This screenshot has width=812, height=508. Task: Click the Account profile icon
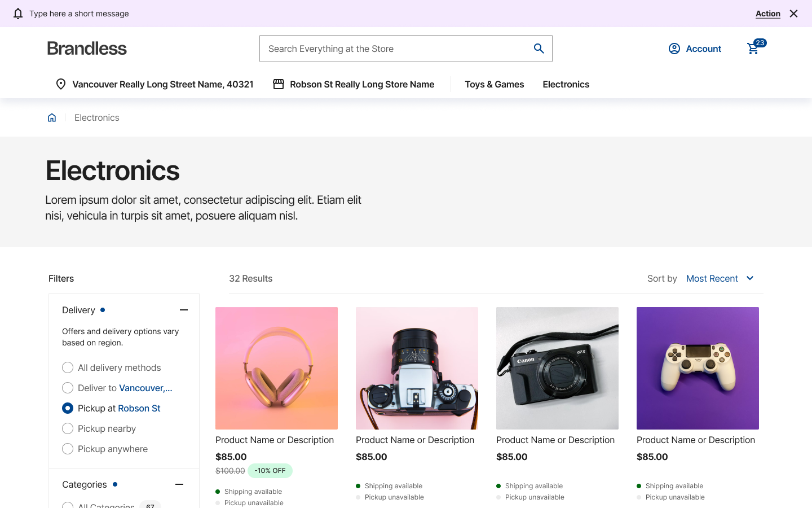point(674,49)
